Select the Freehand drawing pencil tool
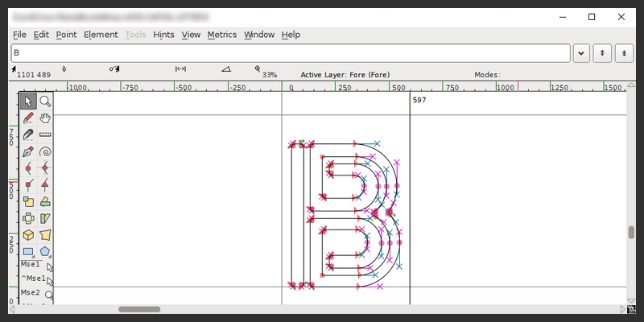The width and height of the screenshot is (644, 322). click(x=28, y=118)
